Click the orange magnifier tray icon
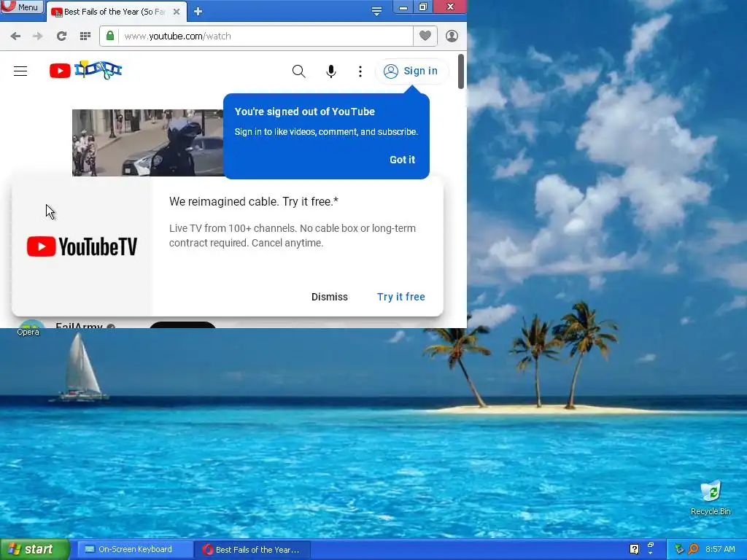This screenshot has width=747, height=560. coord(693,549)
